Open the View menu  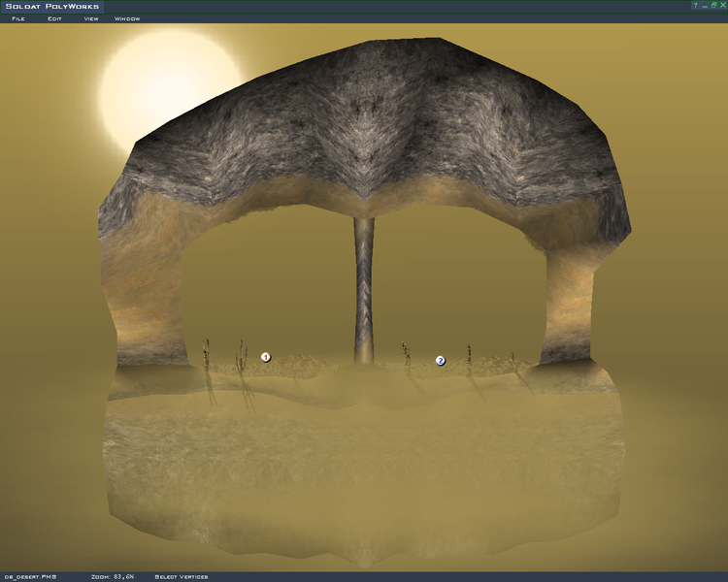[90, 18]
